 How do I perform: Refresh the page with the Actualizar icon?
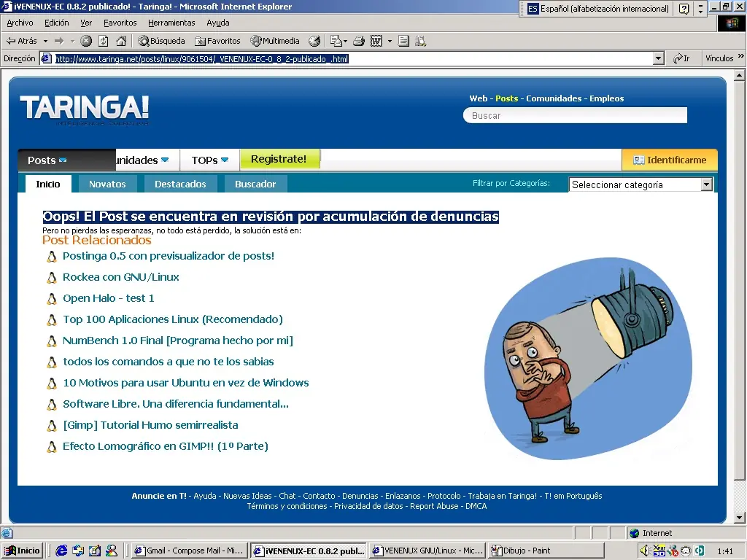coord(104,41)
